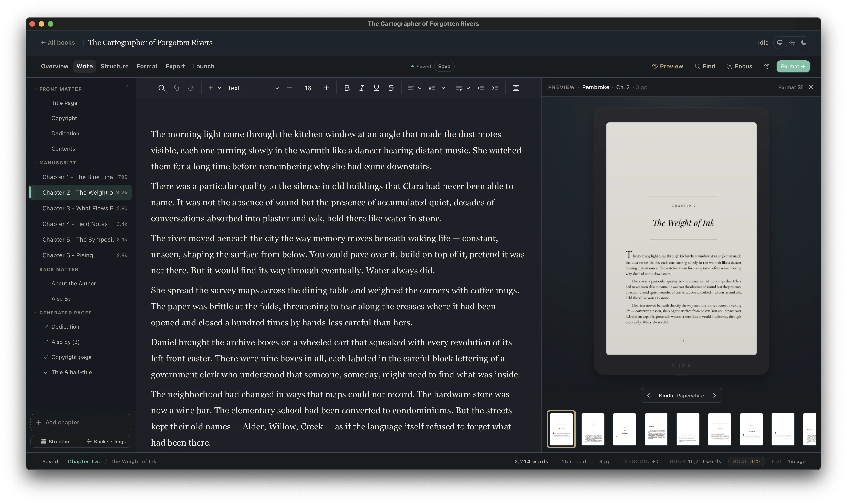Viewport: 847px width, 504px height.
Task: Undo the last edit
Action: click(x=176, y=88)
